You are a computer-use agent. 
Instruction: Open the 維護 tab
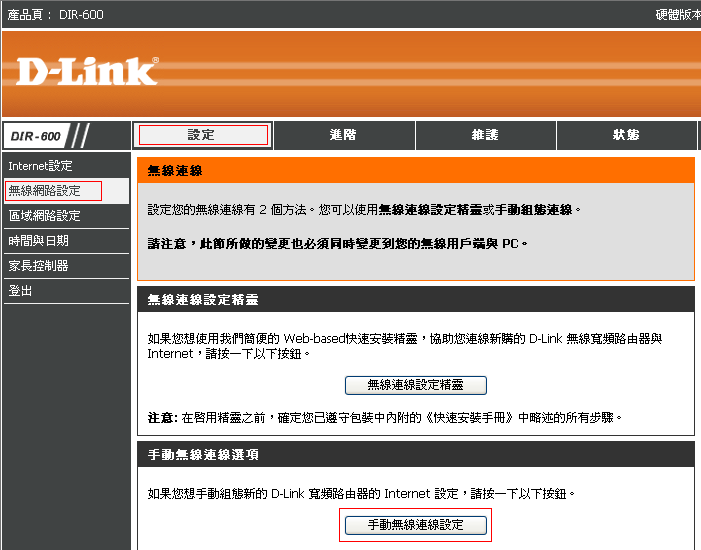pyautogui.click(x=486, y=135)
